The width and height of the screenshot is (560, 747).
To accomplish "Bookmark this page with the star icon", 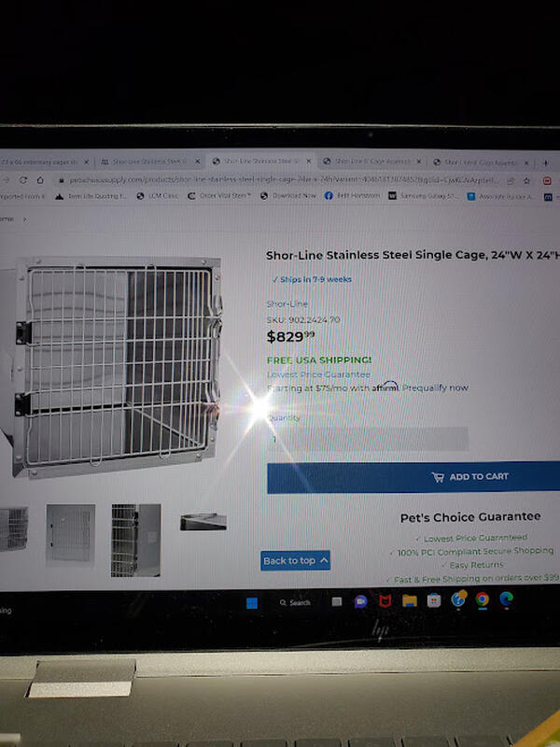I will click(x=526, y=180).
